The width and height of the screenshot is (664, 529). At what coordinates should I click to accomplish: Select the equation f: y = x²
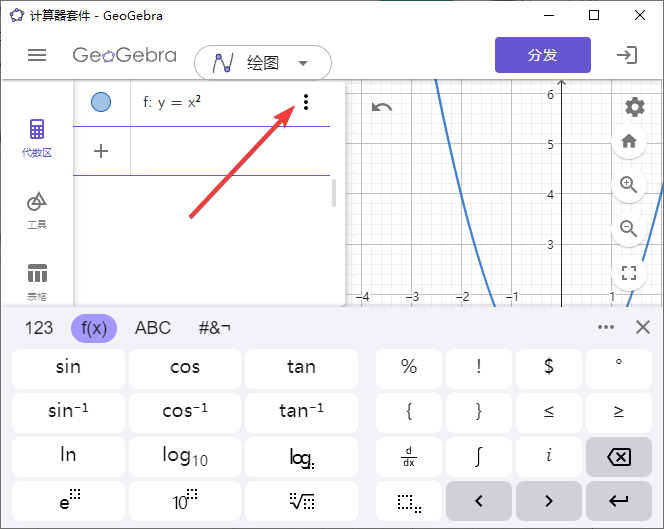(x=172, y=102)
